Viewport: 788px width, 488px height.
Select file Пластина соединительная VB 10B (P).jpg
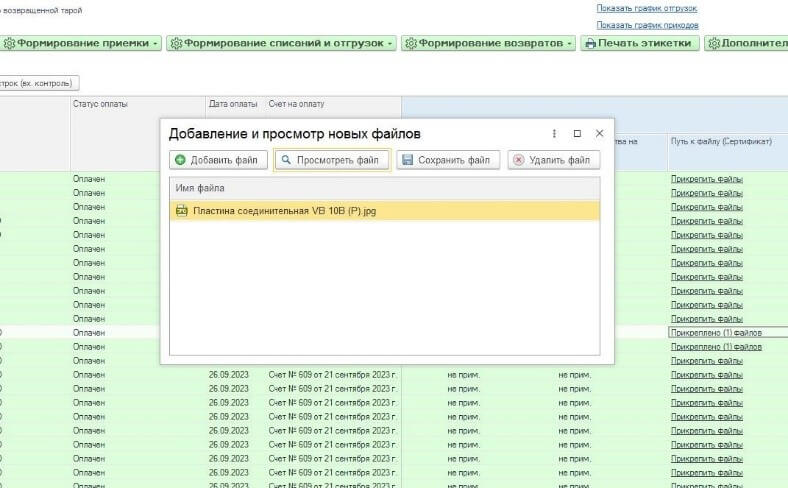[285, 211]
